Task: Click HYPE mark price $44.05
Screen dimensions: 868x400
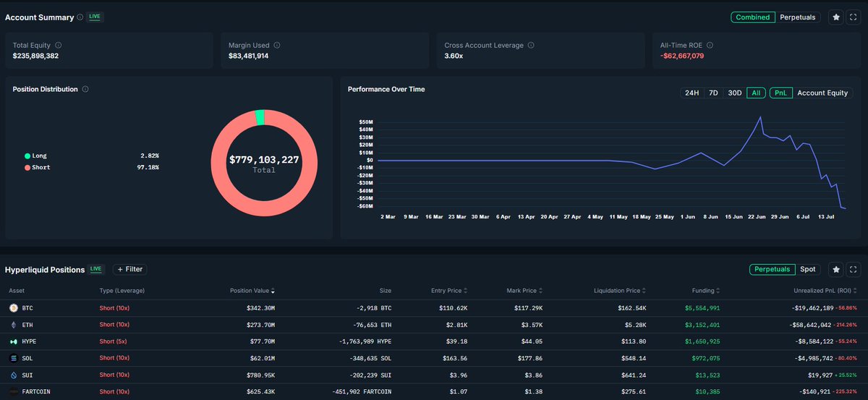Action: point(532,341)
